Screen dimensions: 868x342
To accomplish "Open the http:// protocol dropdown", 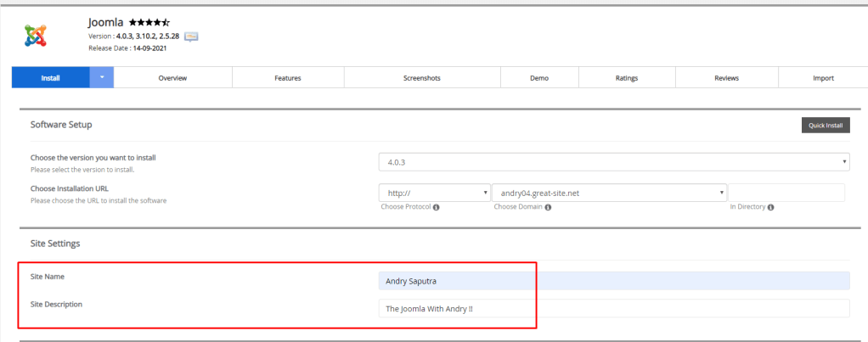I will pos(435,193).
